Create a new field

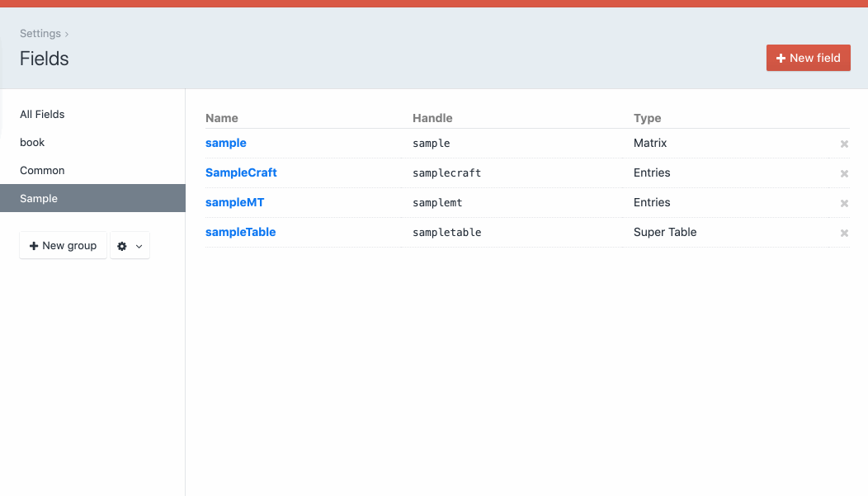[x=808, y=58]
